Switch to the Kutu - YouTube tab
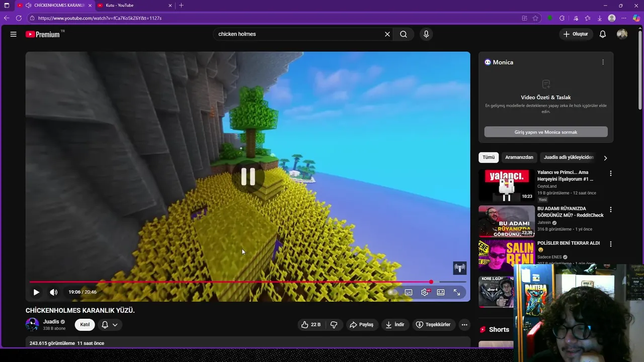 tap(134, 6)
